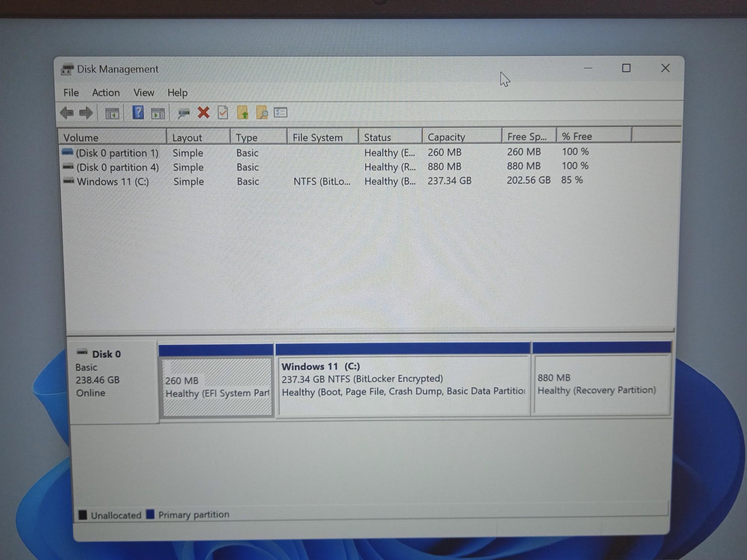Viewport: 747px width, 560px height.
Task: Toggle Show/Hide Console Tree icon
Action: (x=112, y=113)
